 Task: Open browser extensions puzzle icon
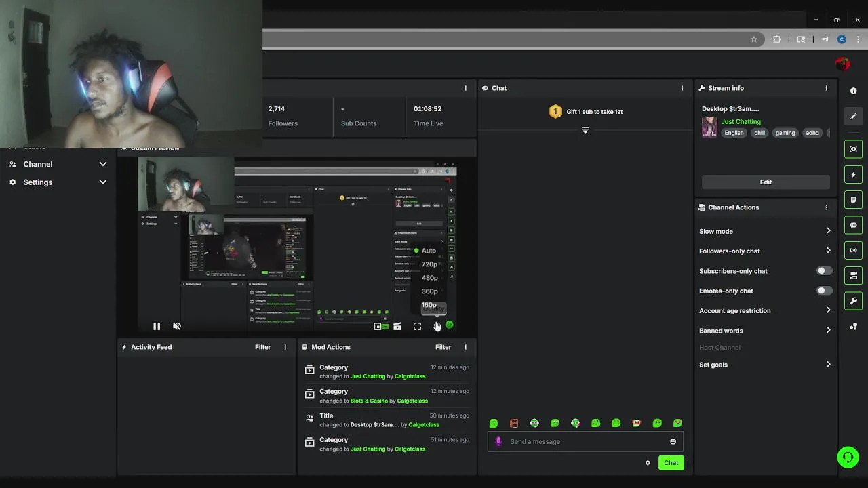777,39
